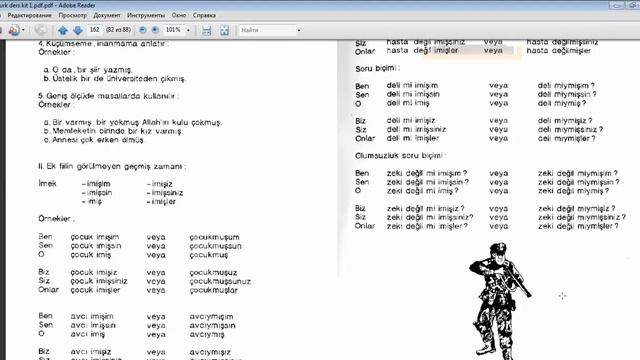Click the zoom field showing 101%
640x360 pixels.
[x=173, y=30]
